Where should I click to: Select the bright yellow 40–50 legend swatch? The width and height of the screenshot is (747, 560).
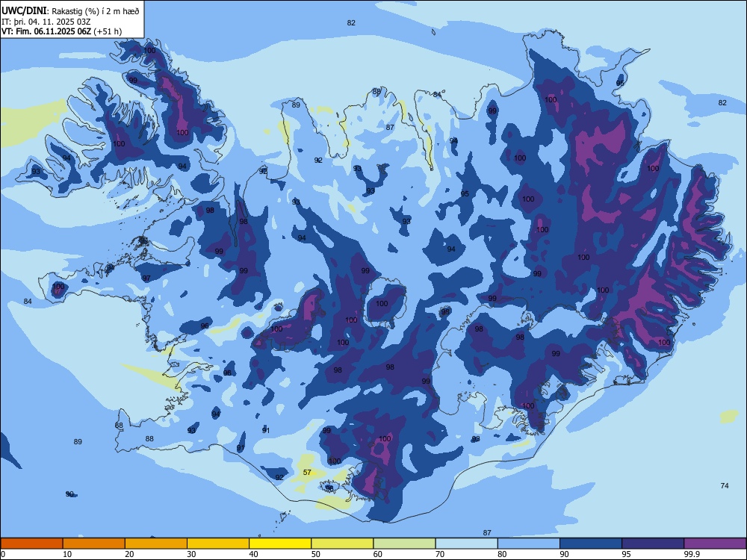click(280, 544)
